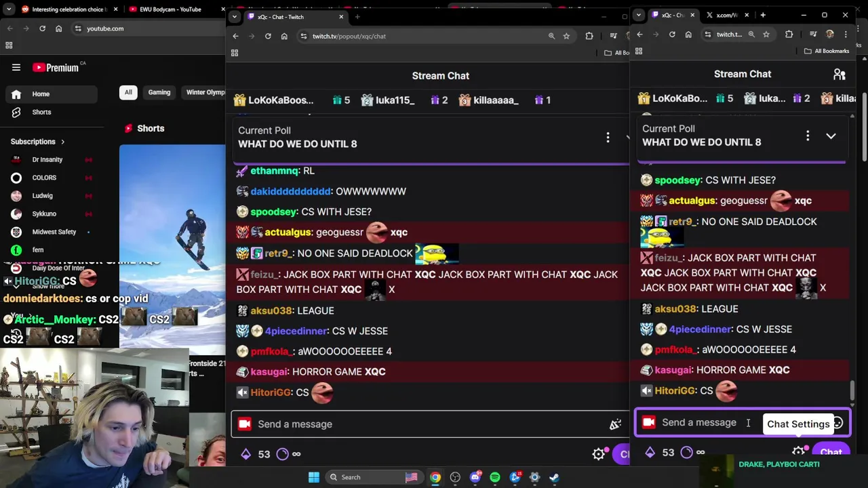The height and width of the screenshot is (488, 868).
Task: Open new tab in middle chat window
Action: 357,17
